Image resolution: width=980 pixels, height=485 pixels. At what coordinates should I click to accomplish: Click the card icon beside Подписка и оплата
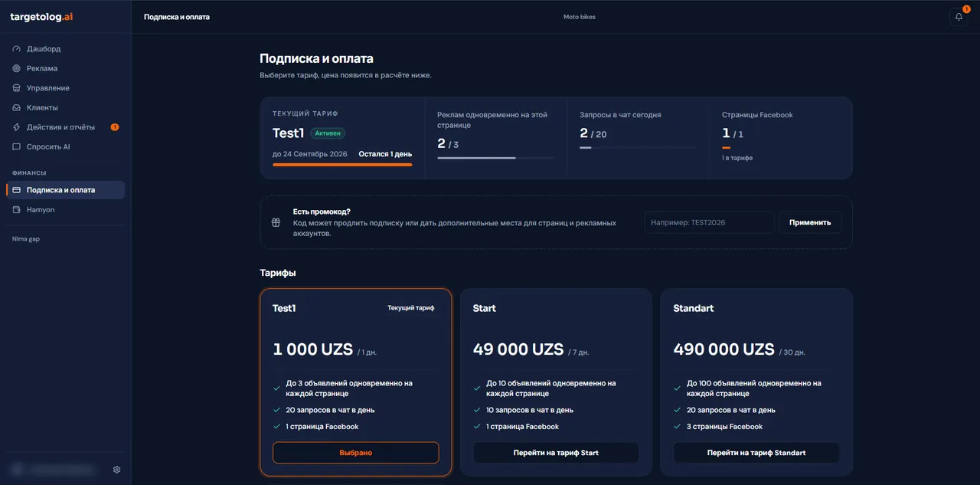tap(17, 190)
